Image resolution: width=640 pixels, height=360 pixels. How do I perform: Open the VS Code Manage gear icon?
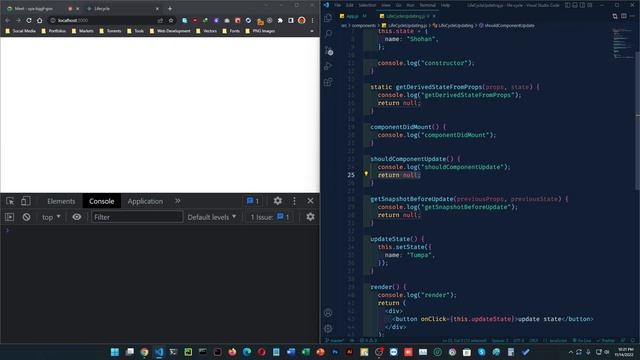(x=328, y=329)
